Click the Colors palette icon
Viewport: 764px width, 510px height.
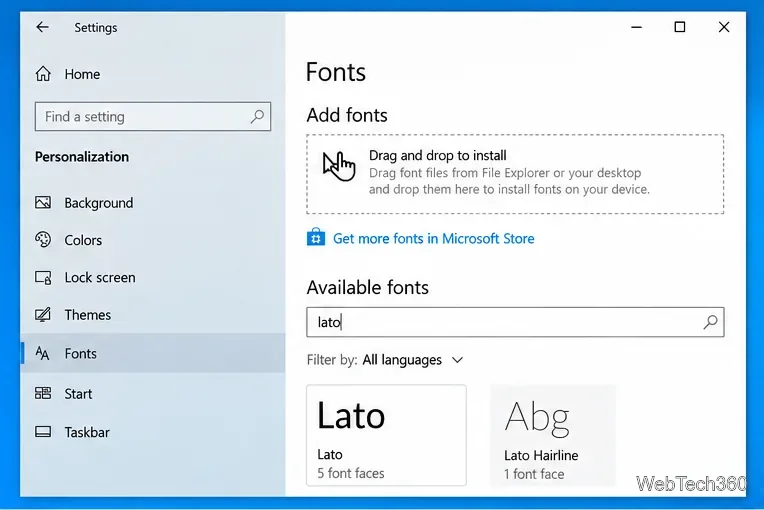(x=43, y=240)
